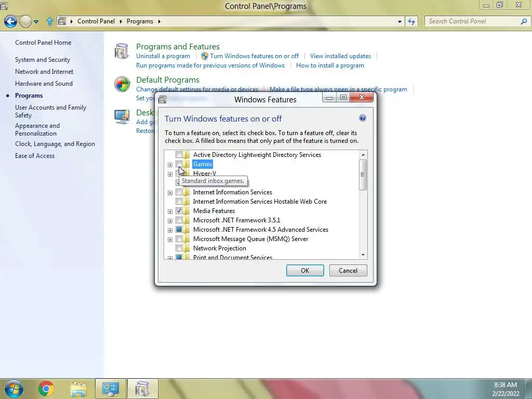Image resolution: width=532 pixels, height=399 pixels.
Task: Expand the Media Features node
Action: click(170, 211)
